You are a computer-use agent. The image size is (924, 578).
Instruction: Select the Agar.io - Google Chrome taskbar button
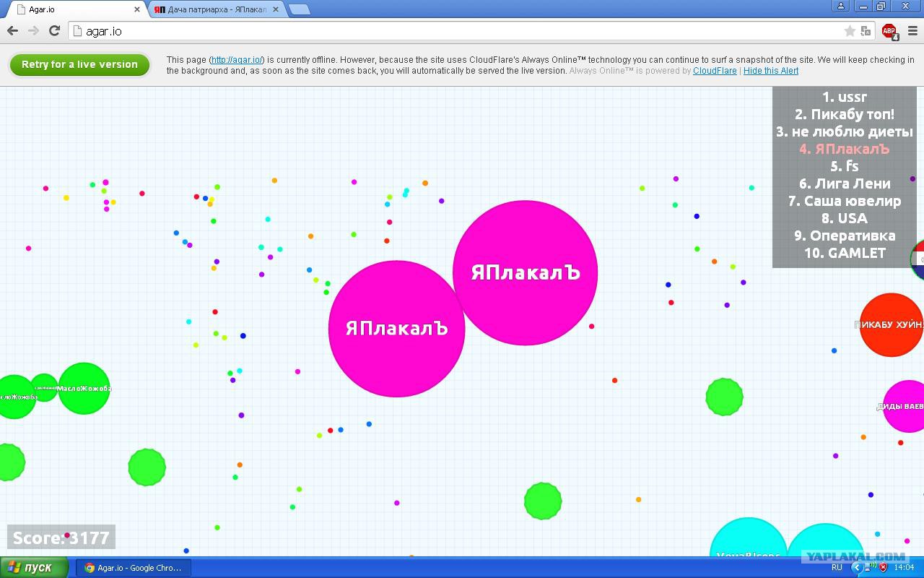(x=134, y=567)
